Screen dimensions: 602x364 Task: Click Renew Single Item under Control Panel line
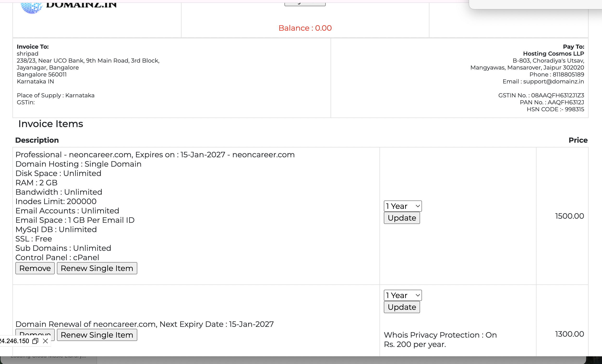coord(97,268)
